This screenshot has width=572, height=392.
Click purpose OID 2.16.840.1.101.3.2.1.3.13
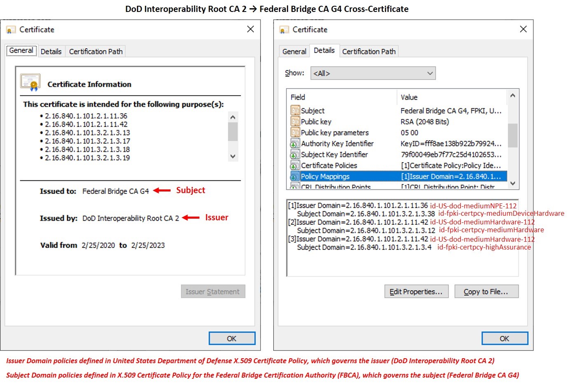87,133
